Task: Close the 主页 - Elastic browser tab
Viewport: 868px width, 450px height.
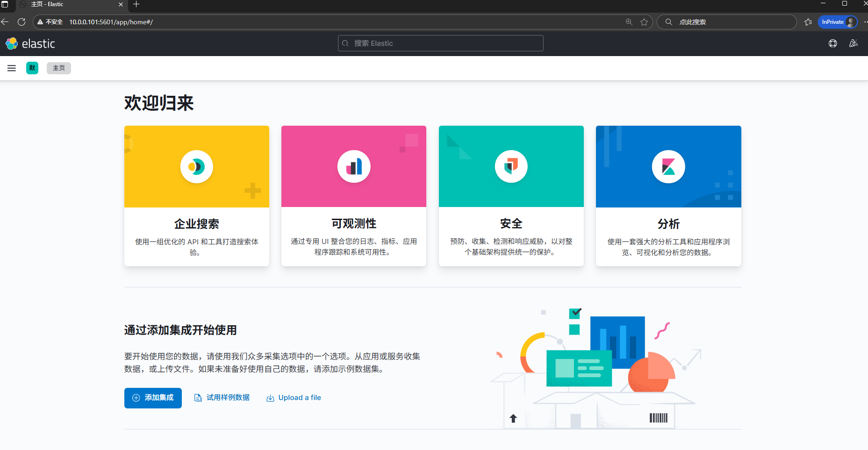Action: [121, 4]
